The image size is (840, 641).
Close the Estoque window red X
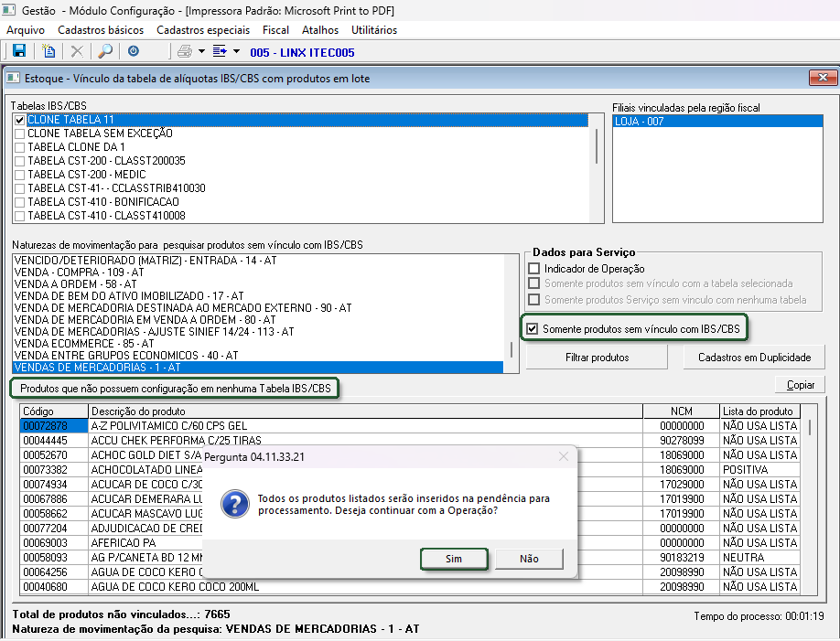coord(823,78)
